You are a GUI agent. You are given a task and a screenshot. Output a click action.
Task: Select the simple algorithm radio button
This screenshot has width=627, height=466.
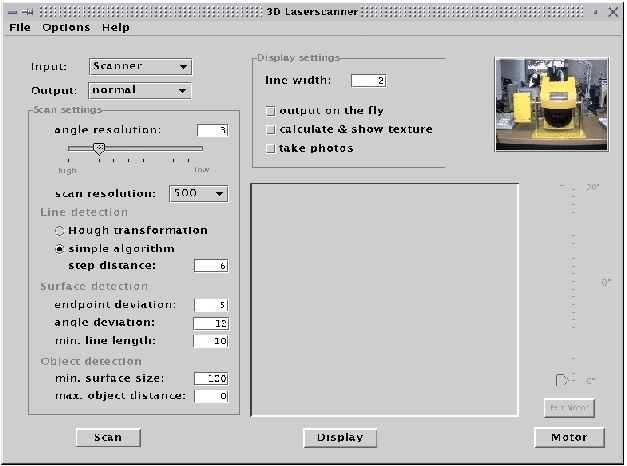[60, 249]
